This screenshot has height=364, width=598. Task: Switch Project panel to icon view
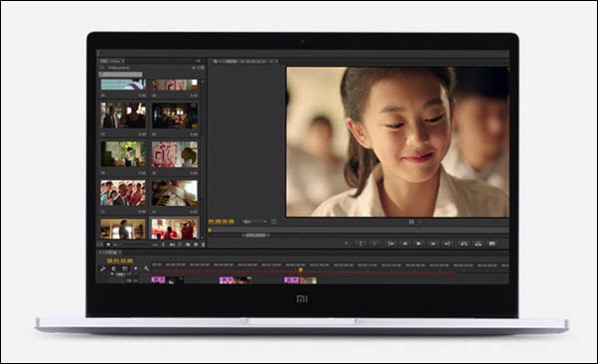click(108, 244)
